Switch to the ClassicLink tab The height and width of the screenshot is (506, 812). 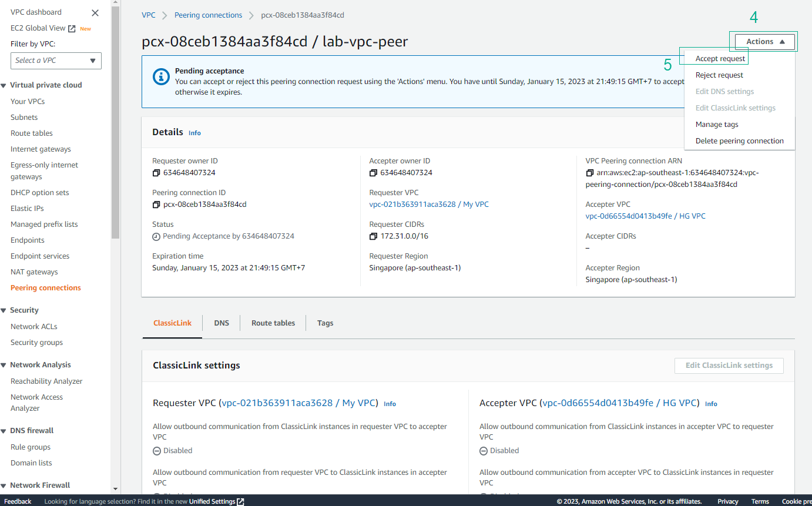tap(172, 323)
